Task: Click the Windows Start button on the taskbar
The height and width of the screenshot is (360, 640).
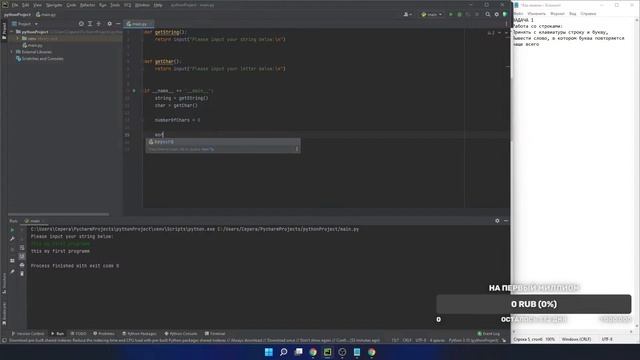Action: point(269,352)
